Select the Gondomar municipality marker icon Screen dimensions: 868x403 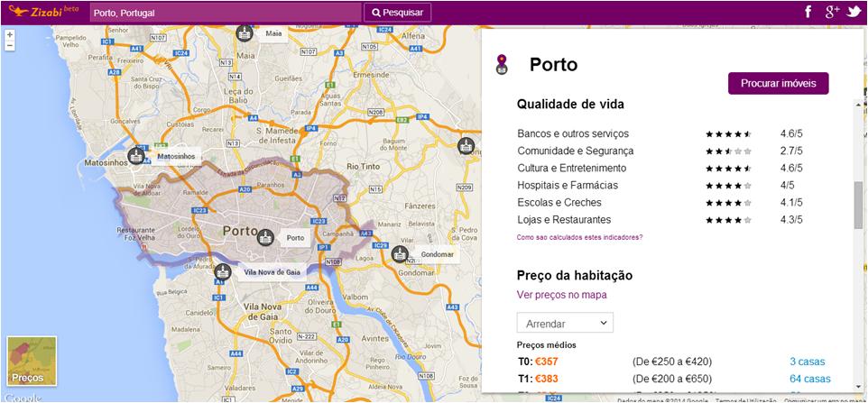(400, 254)
